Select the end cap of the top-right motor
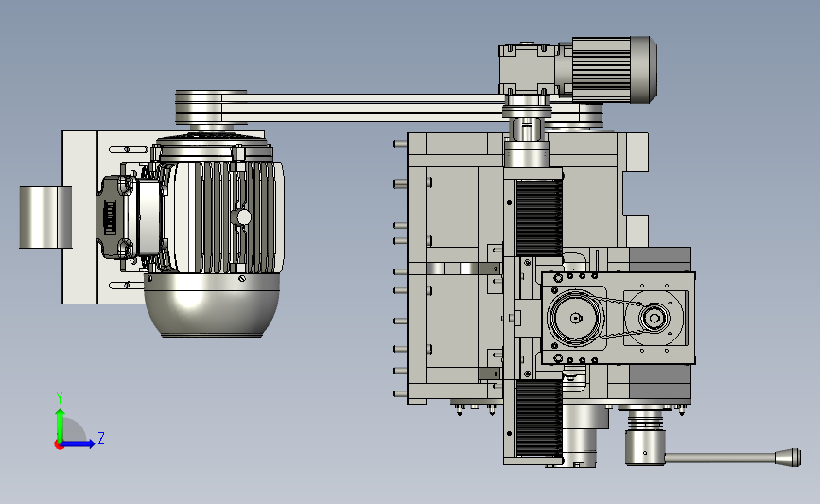Image resolution: width=820 pixels, height=504 pixels. point(644,70)
